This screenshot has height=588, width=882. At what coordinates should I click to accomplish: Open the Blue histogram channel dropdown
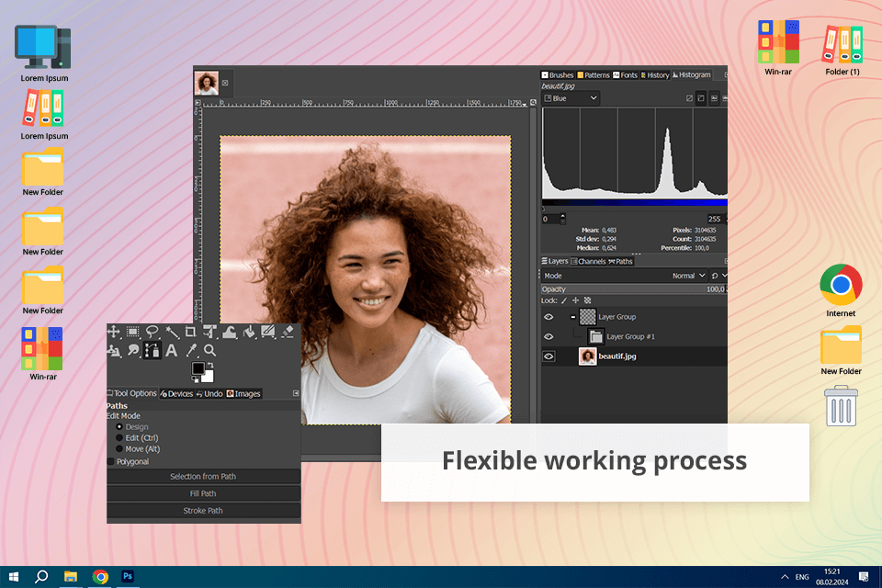(x=571, y=98)
